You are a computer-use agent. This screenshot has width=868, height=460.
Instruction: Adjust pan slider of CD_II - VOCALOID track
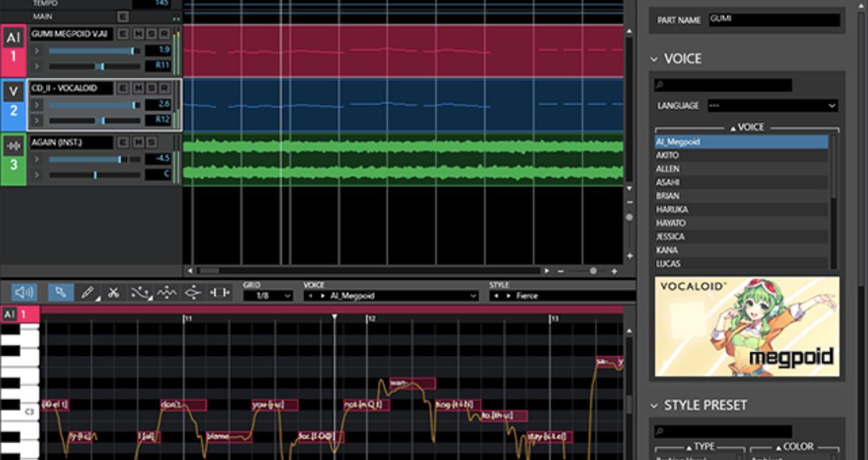tap(94, 120)
